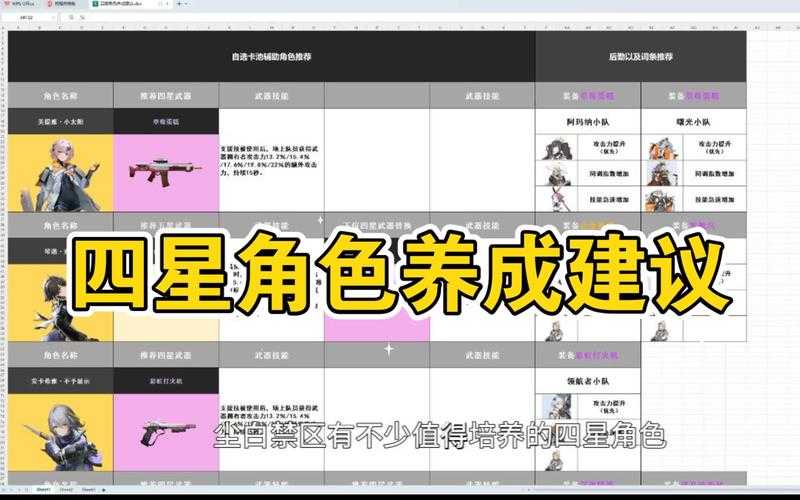
Task: Open the WPS Office home tab
Action: coord(19,4)
